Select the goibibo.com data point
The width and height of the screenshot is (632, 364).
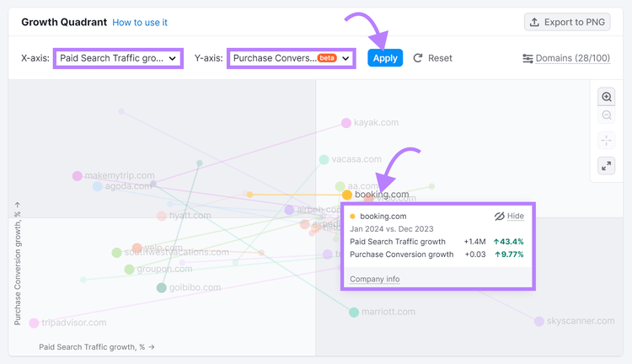161,288
